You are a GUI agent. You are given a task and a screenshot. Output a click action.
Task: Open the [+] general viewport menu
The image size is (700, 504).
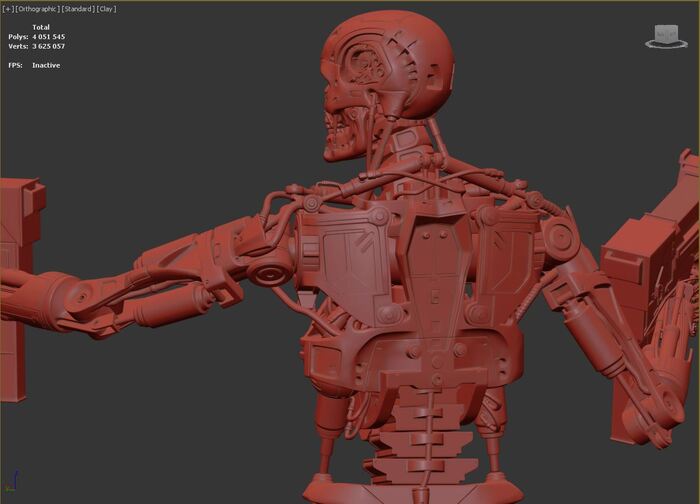pyautogui.click(x=9, y=8)
